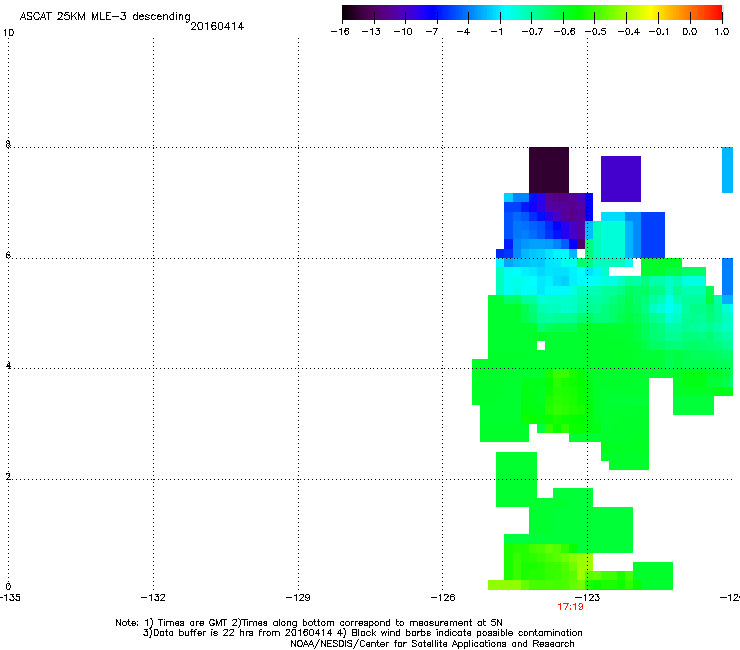Click the date label "20160414" under the title
The height and width of the screenshot is (650, 740).
(217, 26)
